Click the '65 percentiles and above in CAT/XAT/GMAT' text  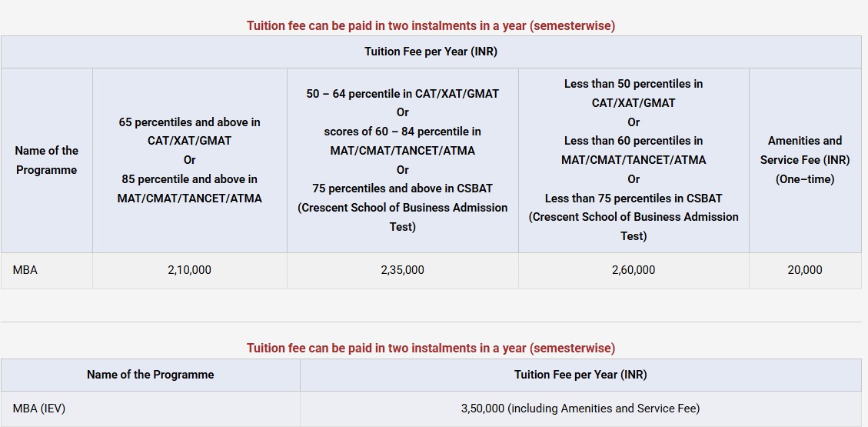click(189, 132)
